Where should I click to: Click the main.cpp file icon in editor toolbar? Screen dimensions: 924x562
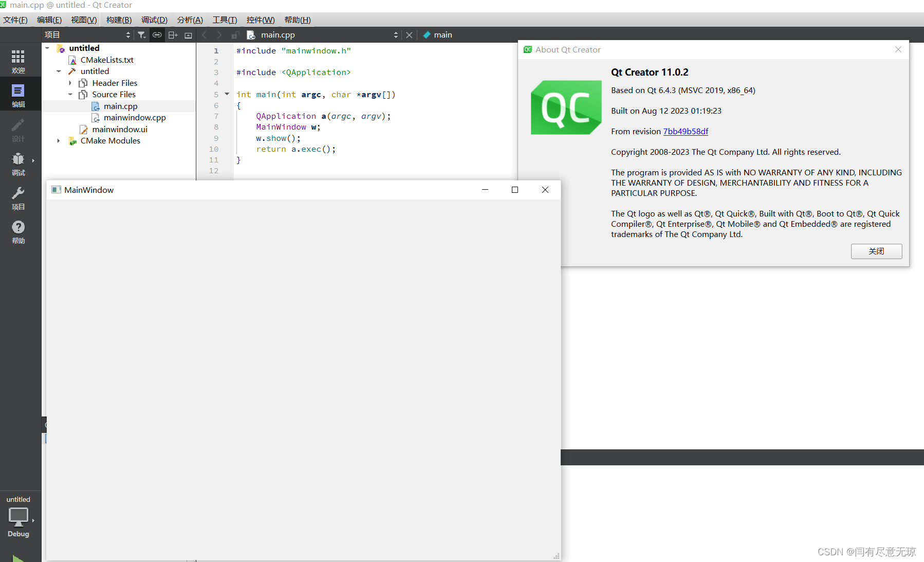tap(251, 35)
